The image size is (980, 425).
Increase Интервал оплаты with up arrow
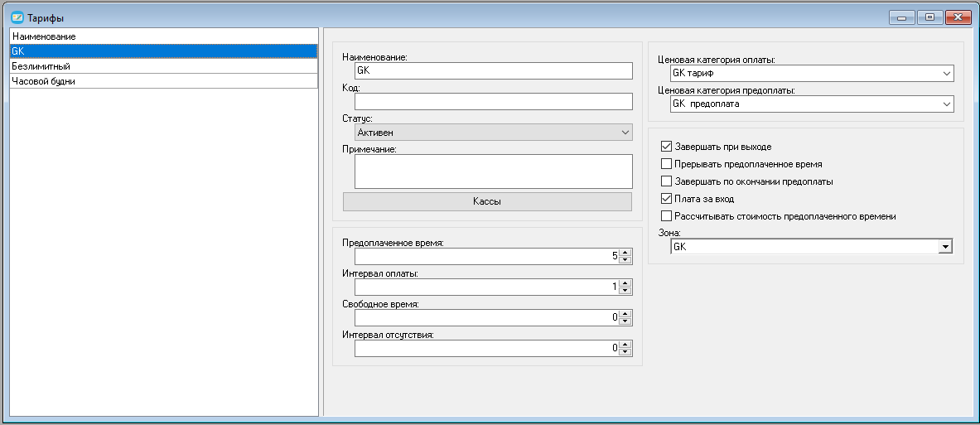tap(625, 283)
